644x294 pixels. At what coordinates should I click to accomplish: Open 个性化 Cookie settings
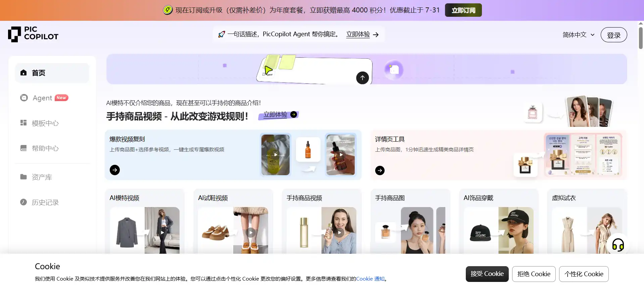(x=584, y=274)
